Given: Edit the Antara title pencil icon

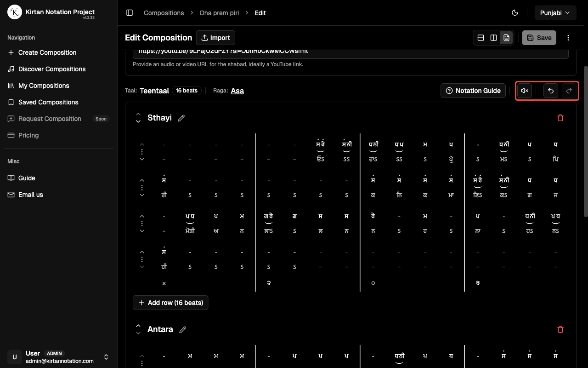Looking at the screenshot, I should (x=183, y=330).
